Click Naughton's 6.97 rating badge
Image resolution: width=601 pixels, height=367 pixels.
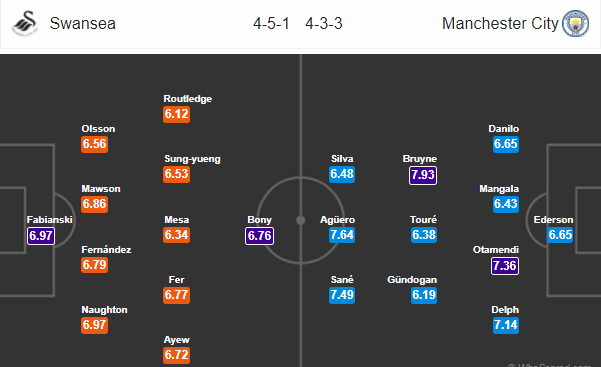tap(94, 325)
